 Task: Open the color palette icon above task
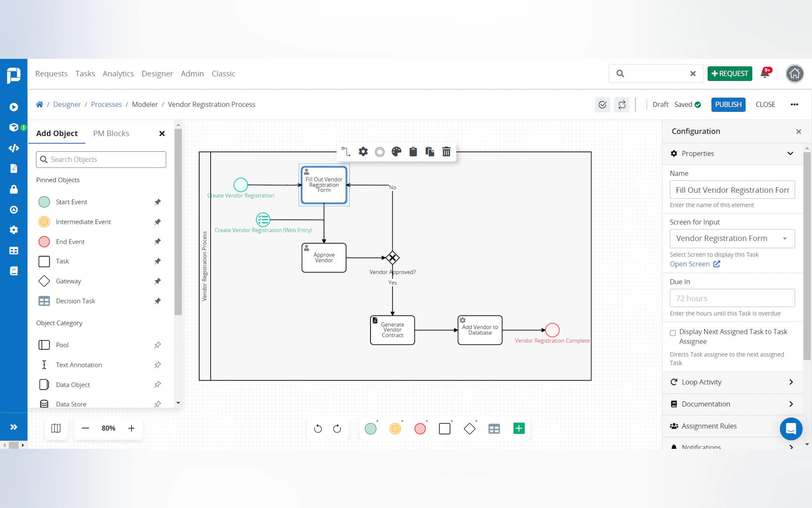(x=396, y=152)
